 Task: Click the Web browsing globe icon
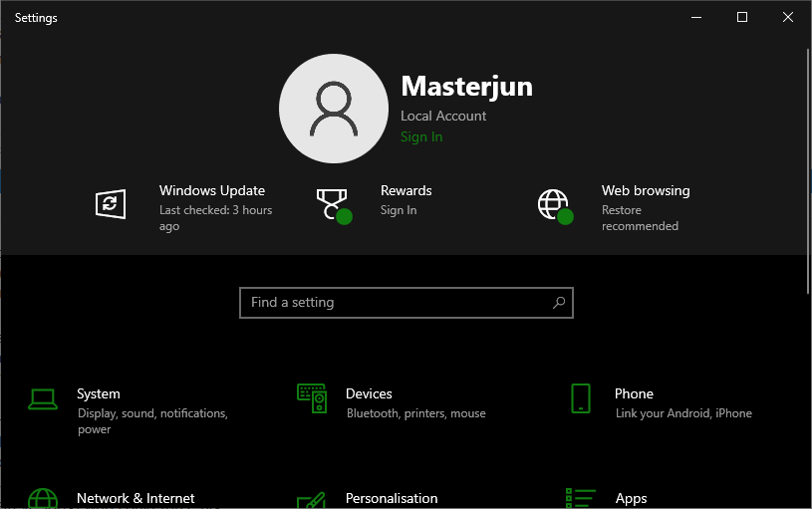coord(555,206)
